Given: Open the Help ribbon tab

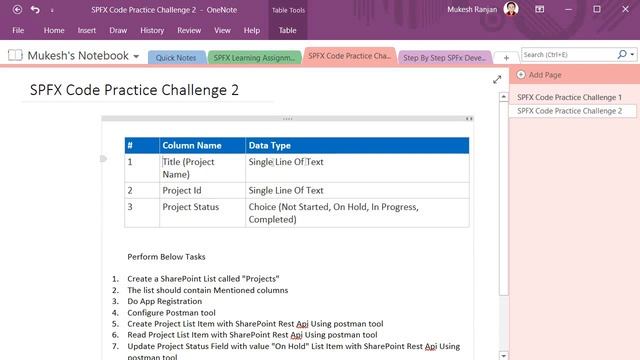Looking at the screenshot, I should [251, 30].
